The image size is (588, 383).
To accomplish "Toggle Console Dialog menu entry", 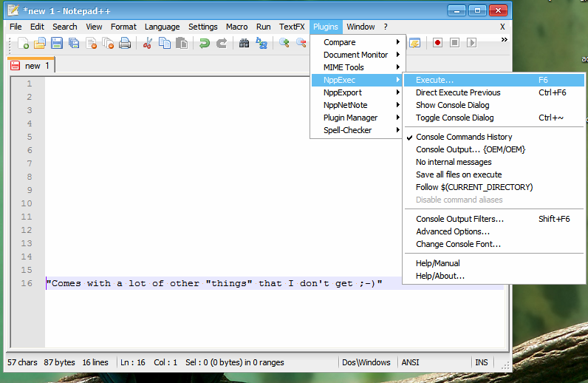I will [493, 118].
